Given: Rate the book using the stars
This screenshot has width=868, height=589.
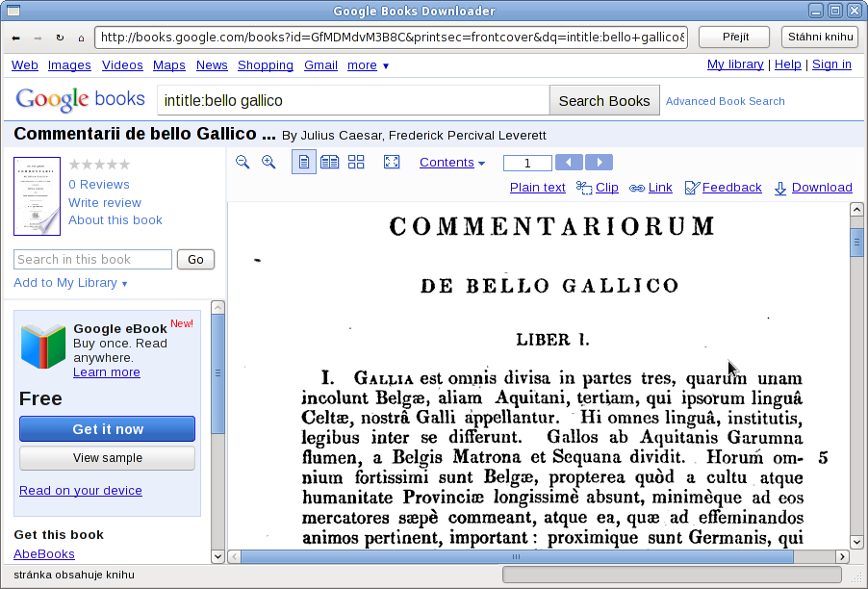Looking at the screenshot, I should (100, 165).
